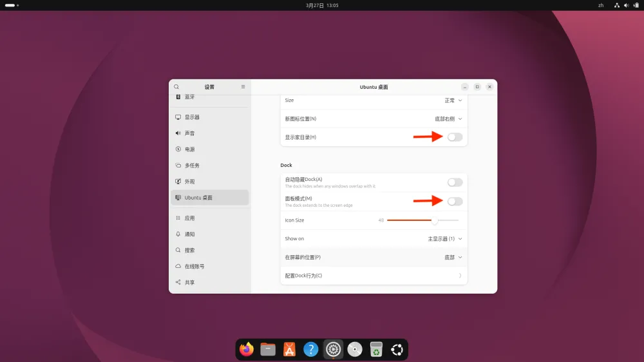Show applications via Ubuntu logo in dock
Viewport: 644px width, 362px height.
coord(397,349)
